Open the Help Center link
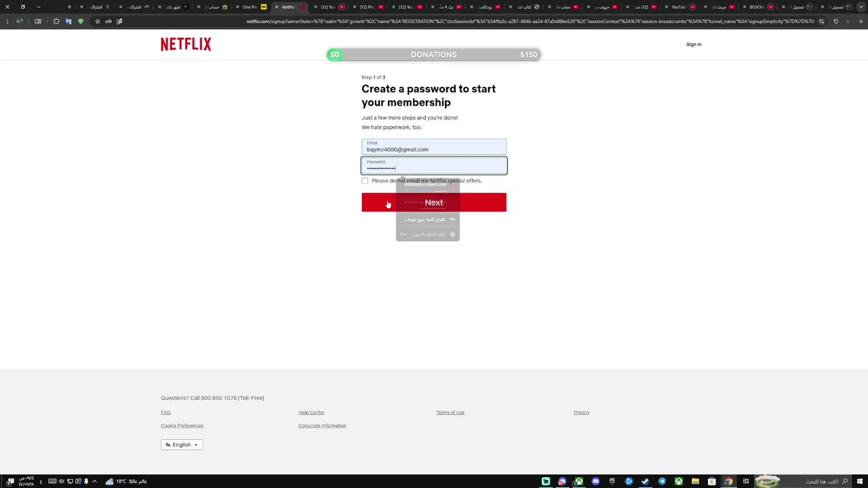Viewport: 868px width, 488px height. (x=311, y=412)
